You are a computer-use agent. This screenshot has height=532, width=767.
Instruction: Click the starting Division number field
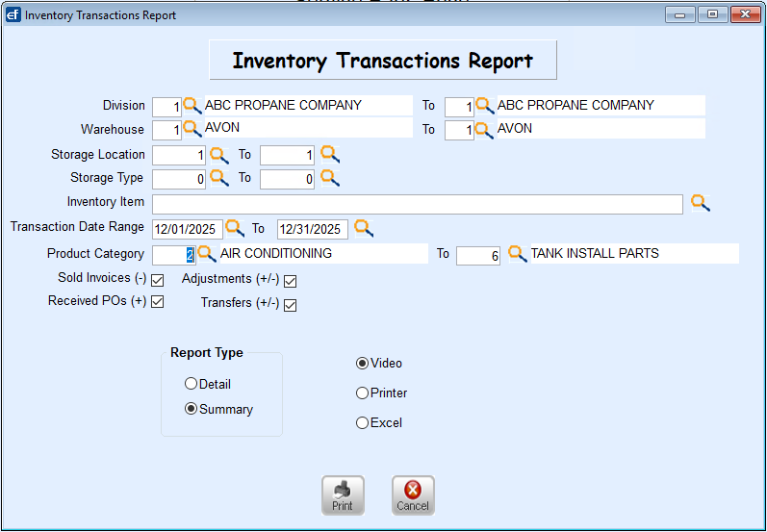coord(166,107)
